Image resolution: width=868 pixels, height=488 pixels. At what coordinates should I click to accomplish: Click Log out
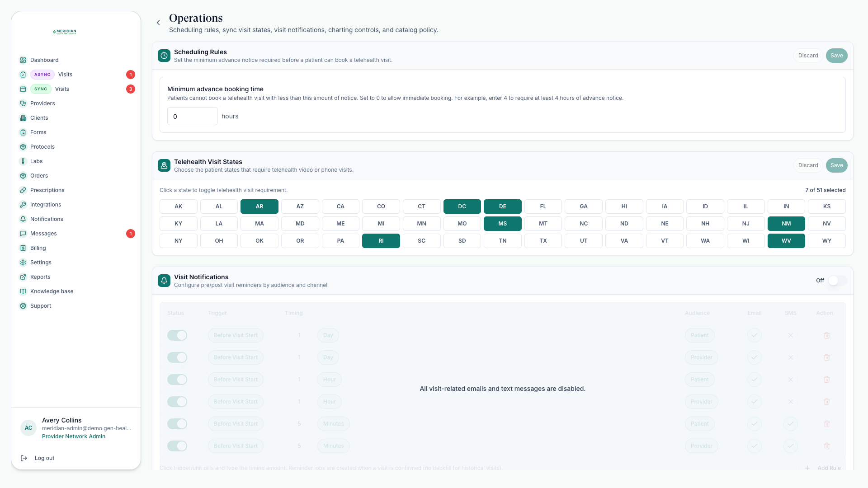44,458
